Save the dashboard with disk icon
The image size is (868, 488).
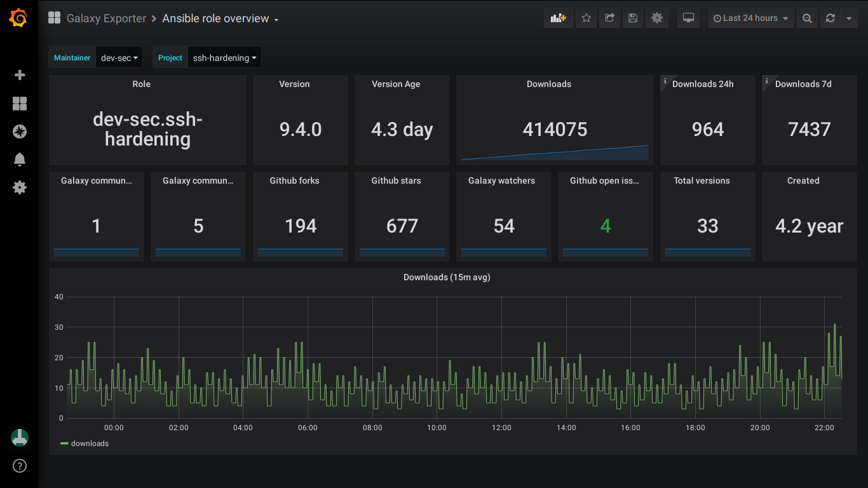[x=633, y=18]
